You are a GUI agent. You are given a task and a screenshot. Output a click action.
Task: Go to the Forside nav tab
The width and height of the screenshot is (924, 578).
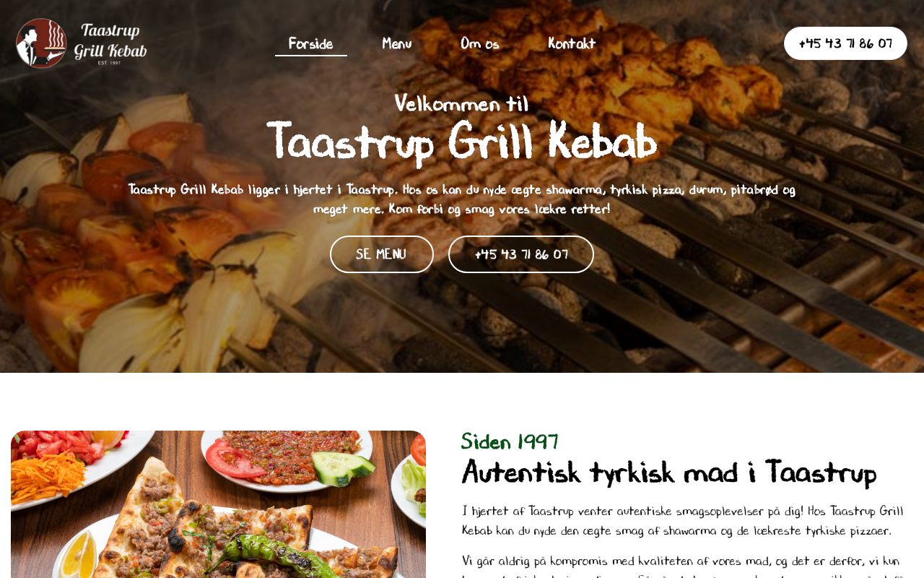click(311, 43)
